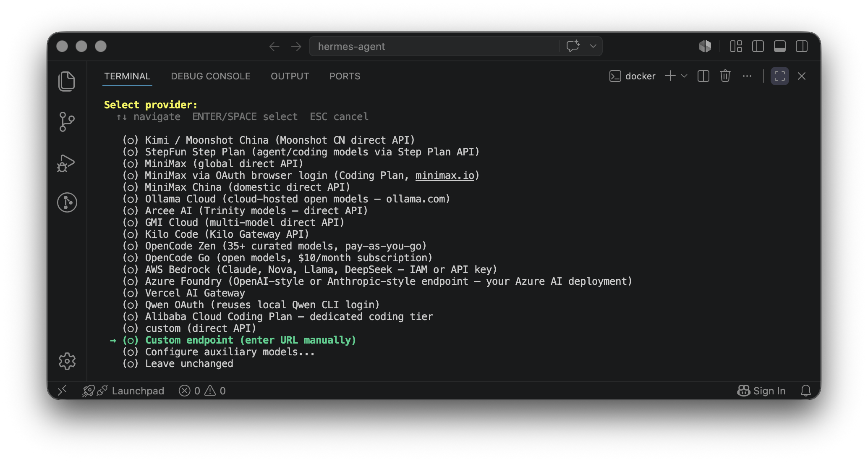Open the Copilot chat icon in title bar
Screen dimensions: 868x462
tap(573, 46)
